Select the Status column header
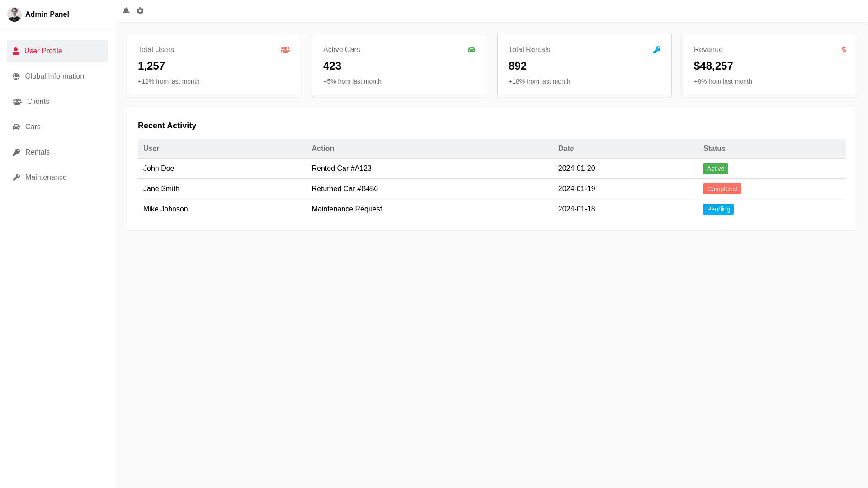The width and height of the screenshot is (868, 488). tap(714, 148)
